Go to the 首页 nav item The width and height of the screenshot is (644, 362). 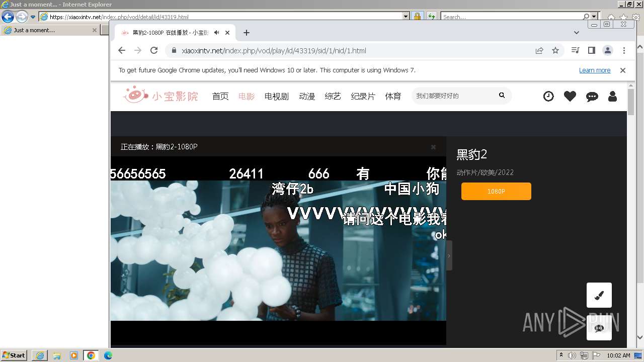coord(220,96)
